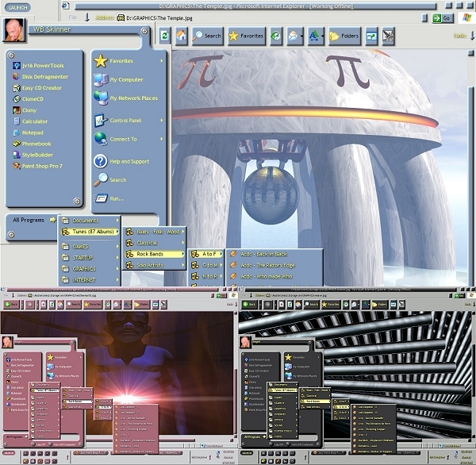Expand the Favorites submenu arrow in start menu
The width and height of the screenshot is (476, 465).
[162, 61]
